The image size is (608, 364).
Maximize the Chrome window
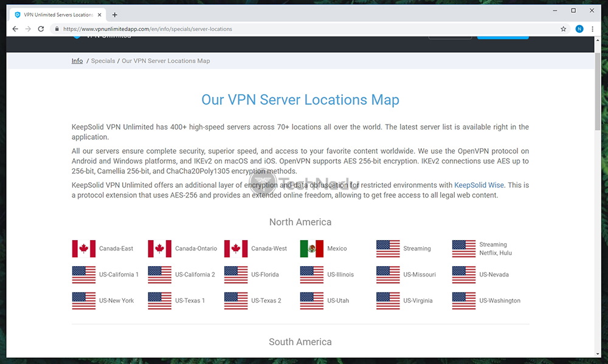[573, 10]
